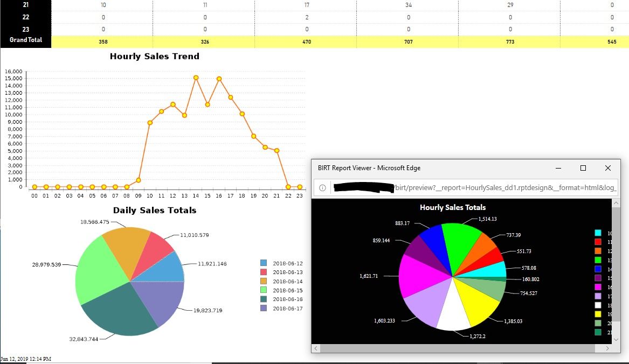
Task: Click the 18,566.475 pie data label
Action: 95,222
